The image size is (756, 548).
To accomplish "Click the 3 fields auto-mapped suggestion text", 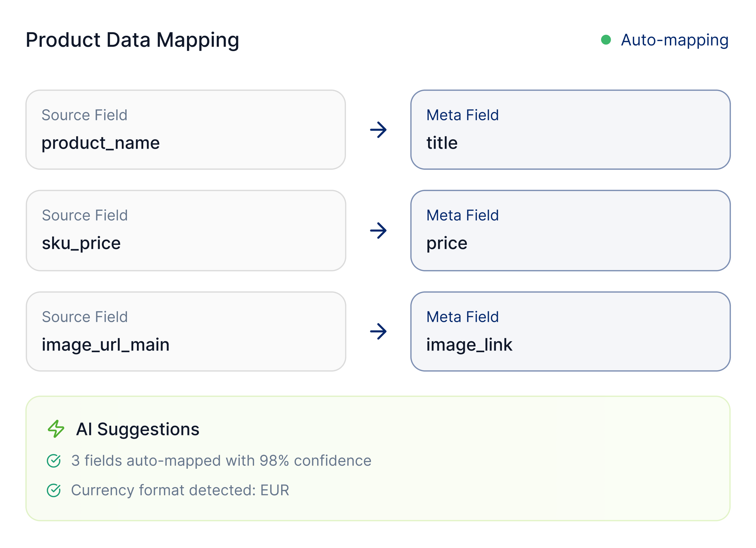I will 221,461.
